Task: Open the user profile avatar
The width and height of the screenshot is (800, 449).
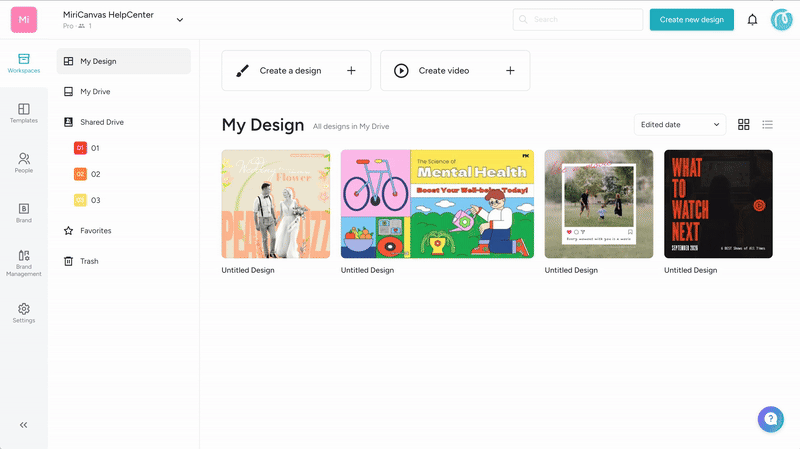Action: click(781, 20)
